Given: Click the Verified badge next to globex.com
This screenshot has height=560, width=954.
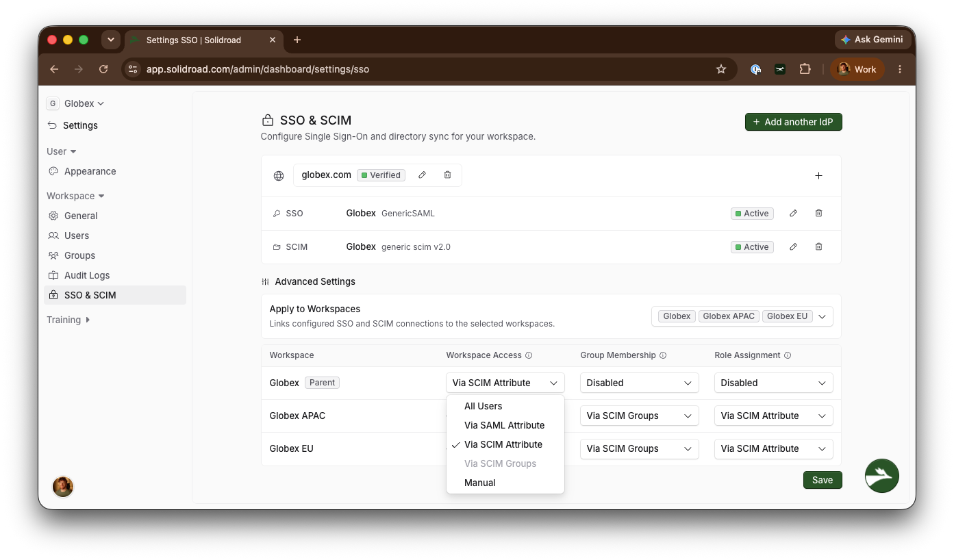Looking at the screenshot, I should pos(381,175).
